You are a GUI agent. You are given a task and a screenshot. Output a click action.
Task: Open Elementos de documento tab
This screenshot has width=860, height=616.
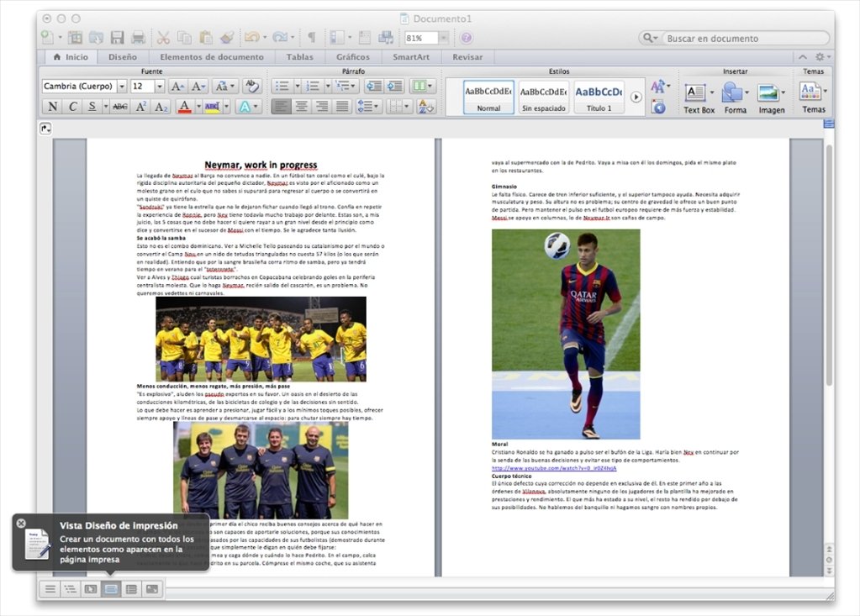pos(212,57)
